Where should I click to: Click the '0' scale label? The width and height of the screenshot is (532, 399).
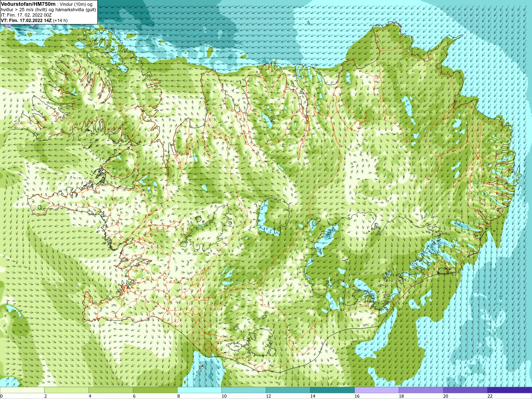click(2, 396)
